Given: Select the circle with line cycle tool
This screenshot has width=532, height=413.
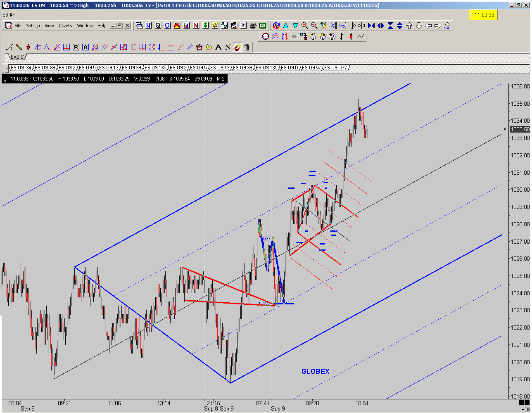Looking at the screenshot, I should (152, 47).
